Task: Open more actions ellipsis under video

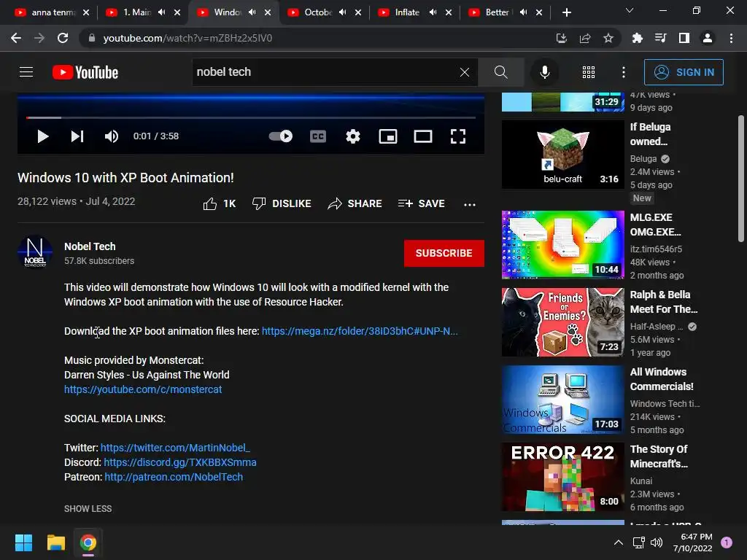Action: tap(470, 204)
